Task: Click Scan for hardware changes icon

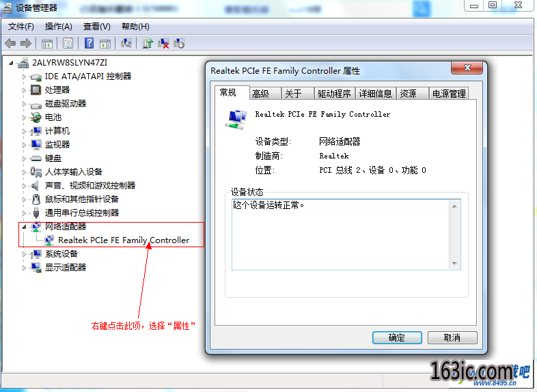Action: coord(126,43)
